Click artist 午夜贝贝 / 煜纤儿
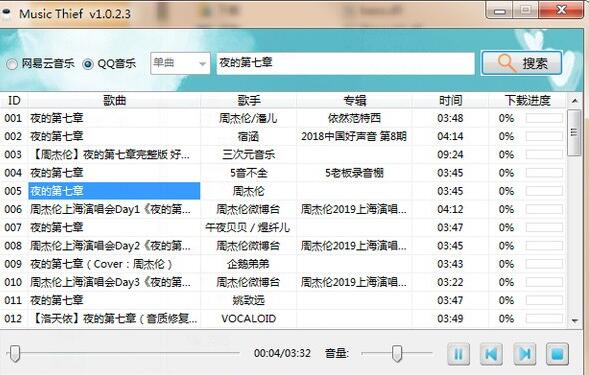Image resolution: width=589 pixels, height=375 pixels. coord(248,227)
